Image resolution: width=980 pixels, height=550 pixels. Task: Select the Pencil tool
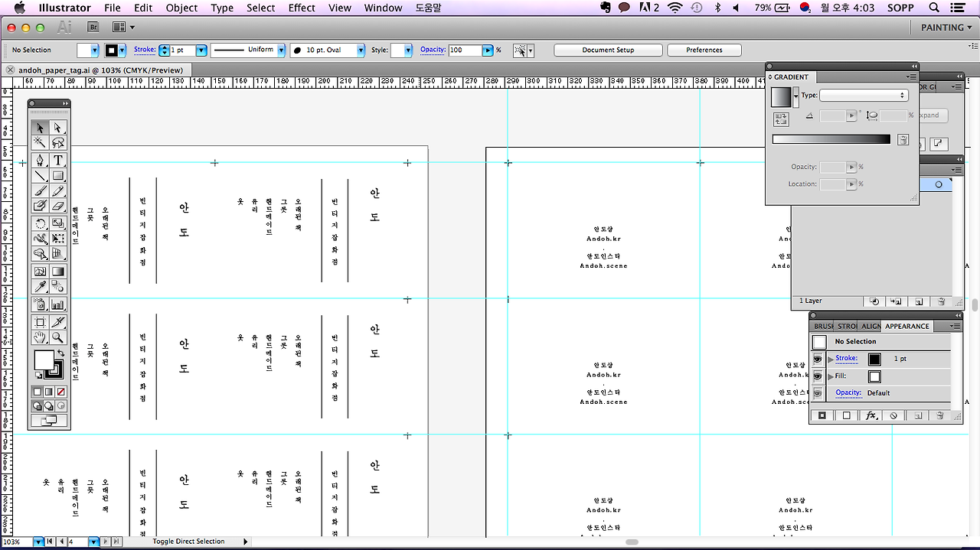click(x=58, y=190)
